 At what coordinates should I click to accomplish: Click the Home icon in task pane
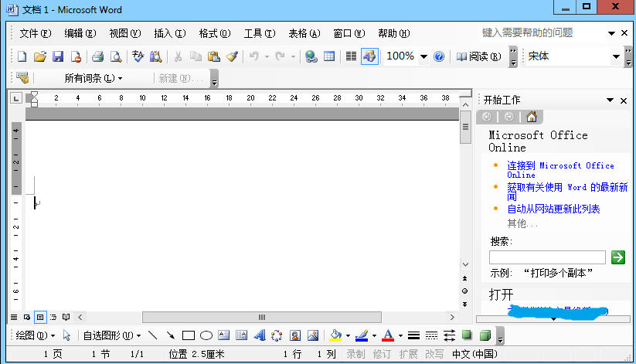pyautogui.click(x=531, y=117)
